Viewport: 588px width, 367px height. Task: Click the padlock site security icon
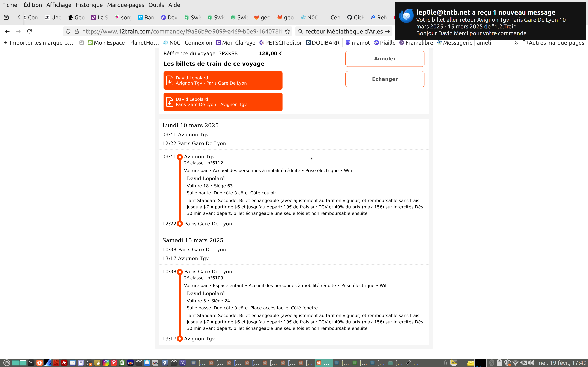[x=77, y=31]
